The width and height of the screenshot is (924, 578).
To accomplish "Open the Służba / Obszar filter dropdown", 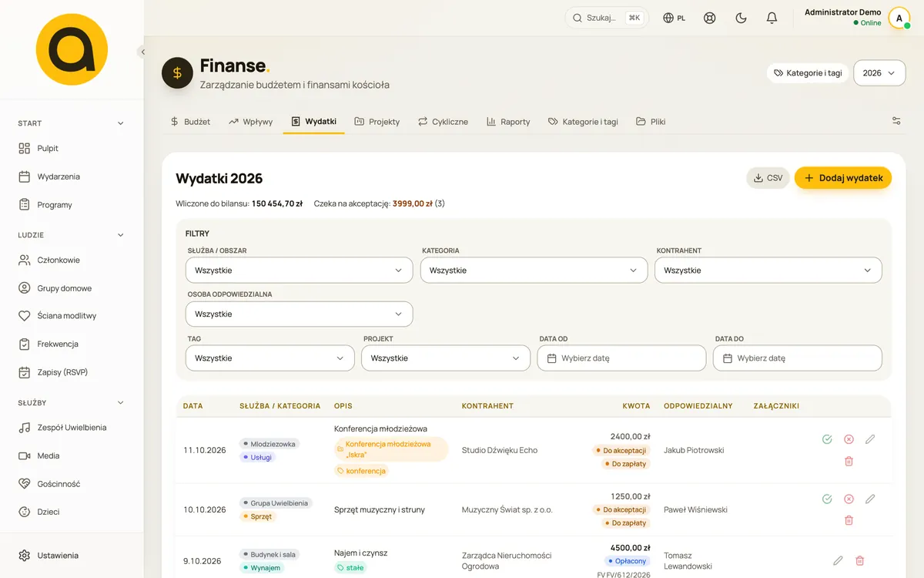I will point(300,271).
